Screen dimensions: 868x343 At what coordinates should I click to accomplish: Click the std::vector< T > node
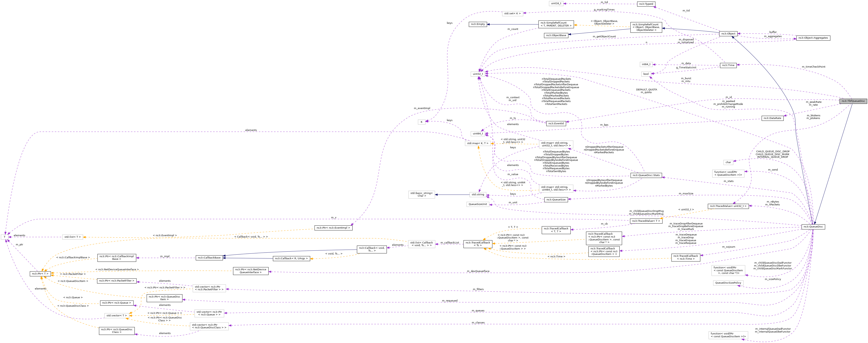pyautogui.click(x=117, y=316)
